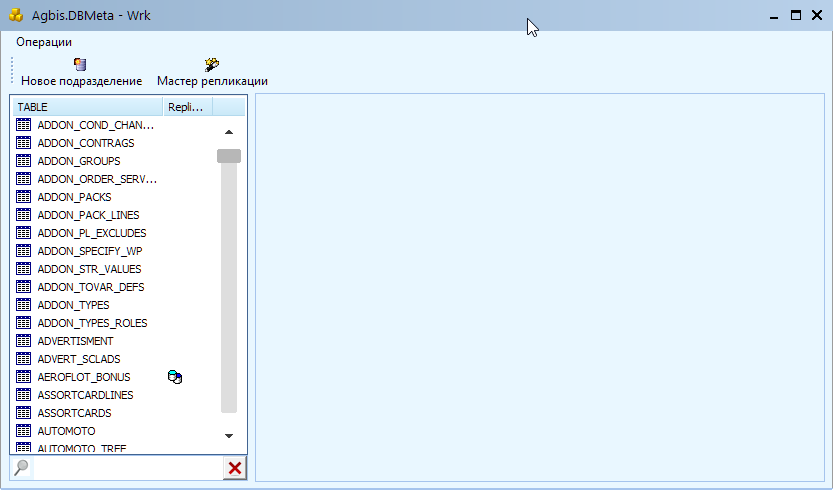833x490 pixels.
Task: Select the ADDON_TYPES_ROLES table name
Action: (92, 323)
